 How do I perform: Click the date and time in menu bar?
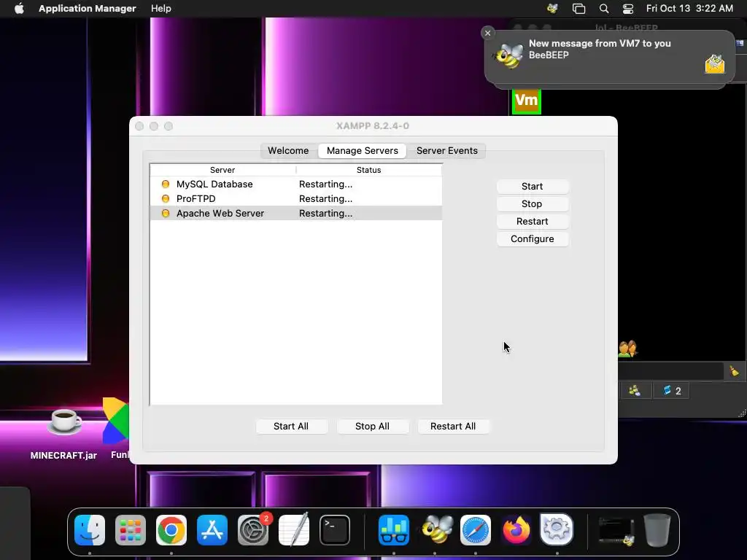click(689, 8)
